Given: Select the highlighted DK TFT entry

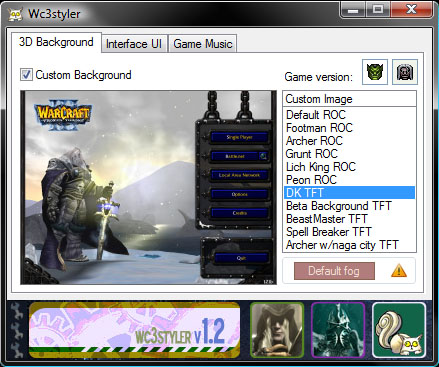Looking at the screenshot, I should point(349,193).
